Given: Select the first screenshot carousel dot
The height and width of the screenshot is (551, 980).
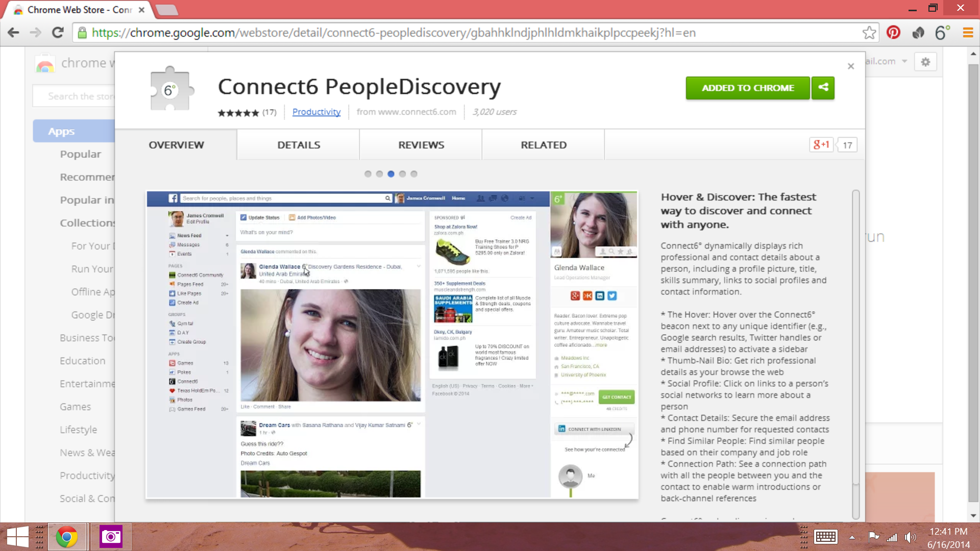Looking at the screenshot, I should point(368,174).
